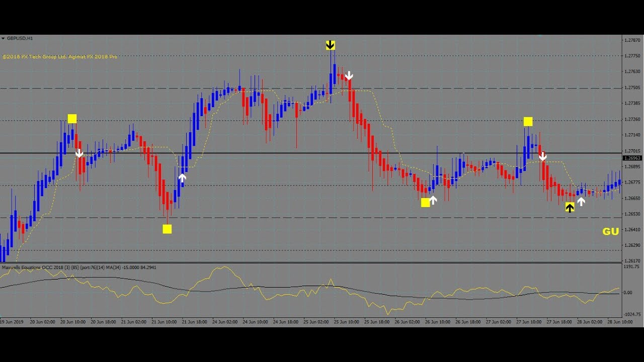The height and width of the screenshot is (362, 644).
Task: Click the Maxwells Equations OCC 2018 indicator label
Action: (79, 267)
